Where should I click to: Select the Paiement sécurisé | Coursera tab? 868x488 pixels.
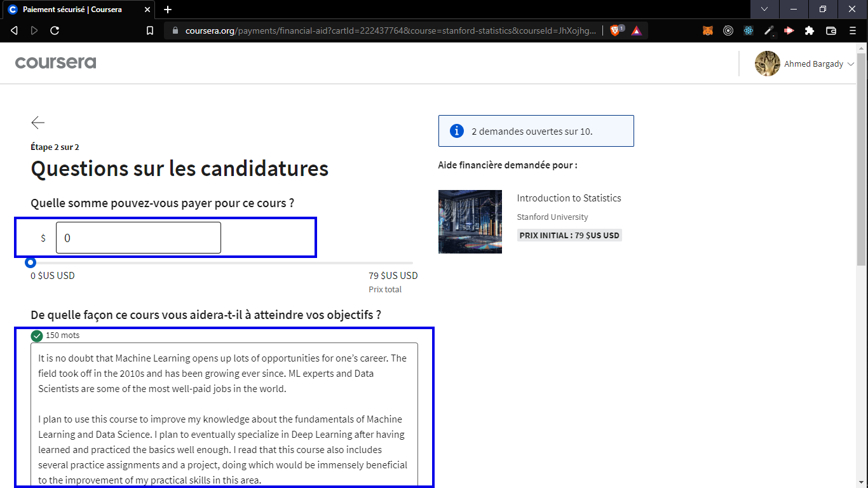pyautogui.click(x=79, y=10)
